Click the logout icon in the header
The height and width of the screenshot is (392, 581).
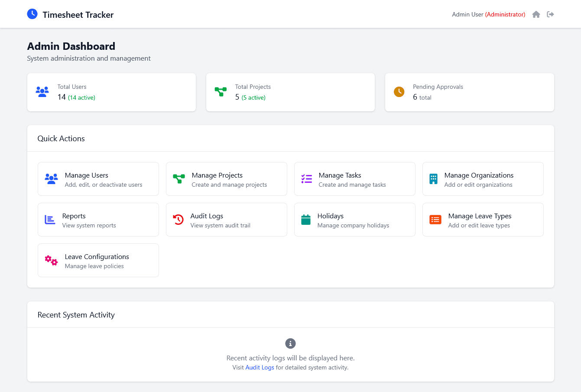coord(550,14)
